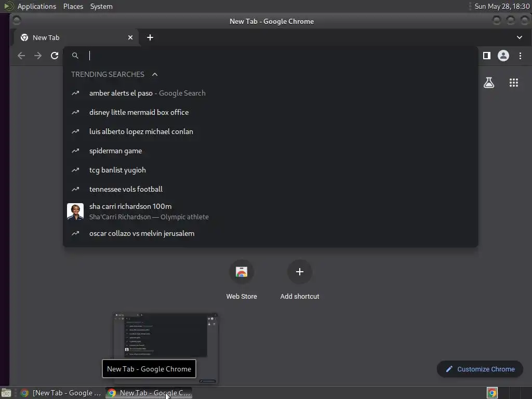Click the back navigation arrow
Image resolution: width=532 pixels, height=399 pixels.
pyautogui.click(x=21, y=56)
